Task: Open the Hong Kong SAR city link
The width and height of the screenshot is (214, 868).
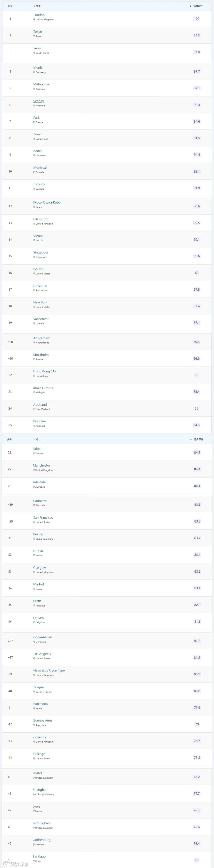Action: click(x=45, y=371)
